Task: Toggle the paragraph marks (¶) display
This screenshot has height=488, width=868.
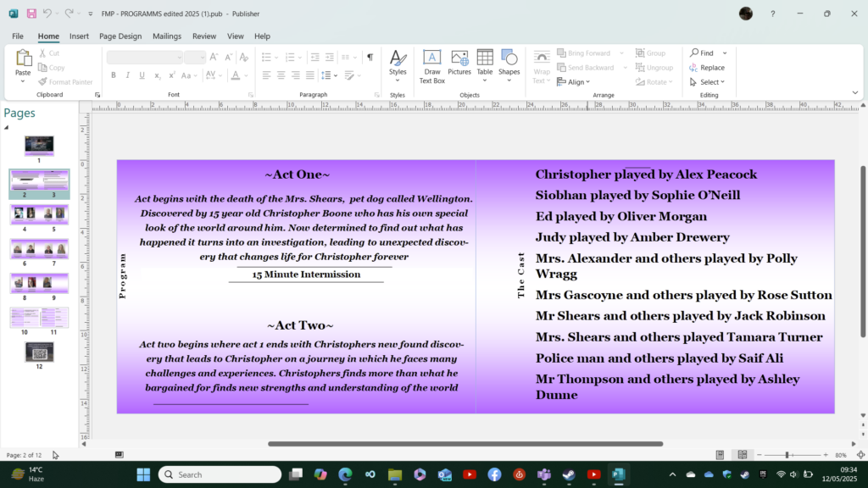Action: (x=370, y=57)
